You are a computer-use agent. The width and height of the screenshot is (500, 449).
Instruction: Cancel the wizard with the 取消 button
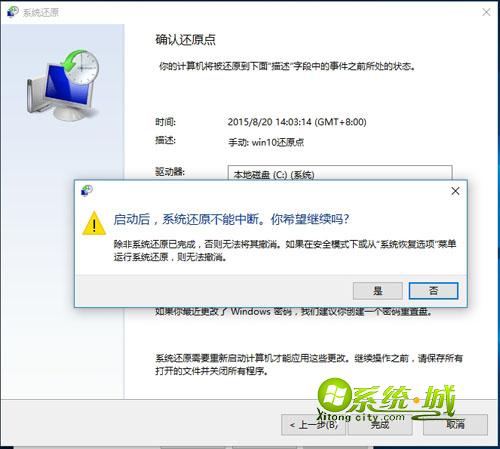tap(455, 425)
